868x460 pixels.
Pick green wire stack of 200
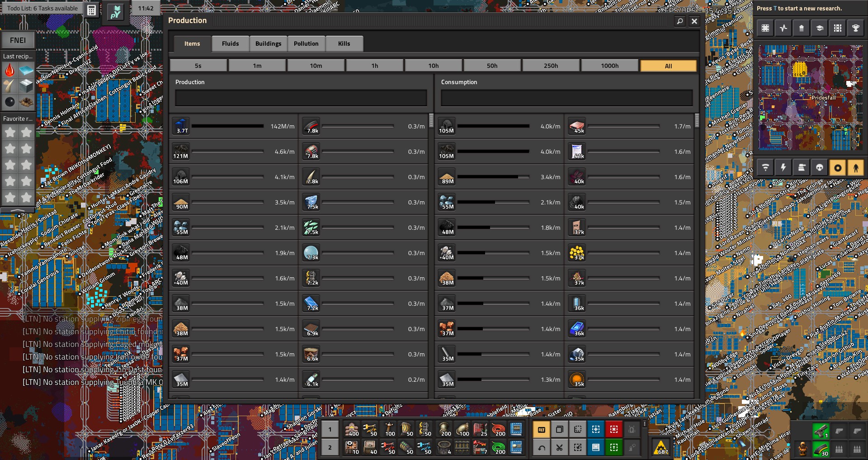[x=498, y=447]
